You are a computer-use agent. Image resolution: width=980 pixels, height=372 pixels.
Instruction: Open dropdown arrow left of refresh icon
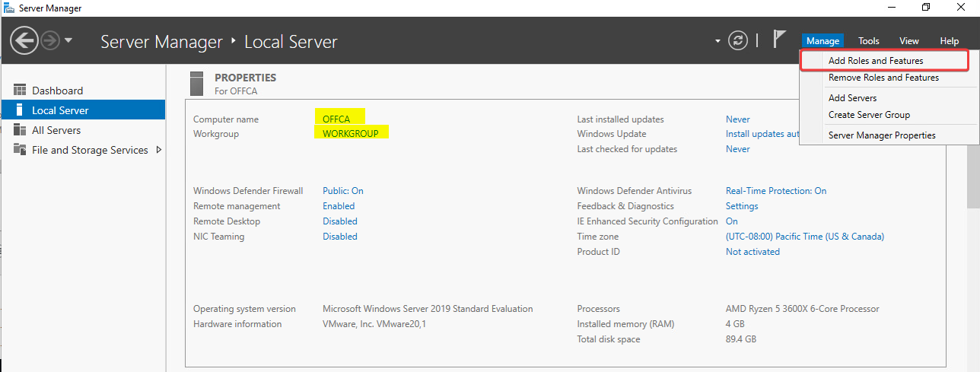(x=717, y=41)
